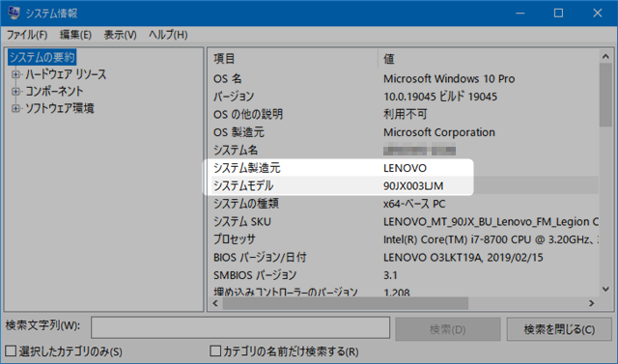This screenshot has height=364, width=618.
Task: Close the システム情報 window
Action: [598, 13]
